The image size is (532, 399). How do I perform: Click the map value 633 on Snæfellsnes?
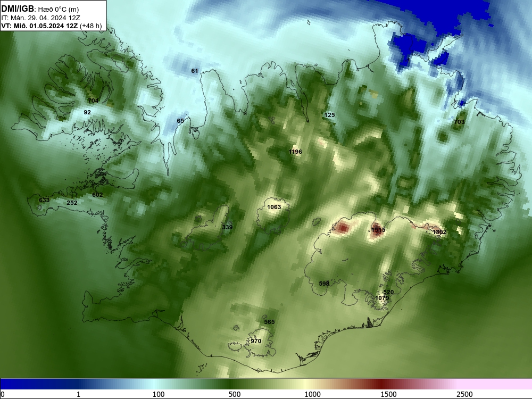click(x=44, y=200)
